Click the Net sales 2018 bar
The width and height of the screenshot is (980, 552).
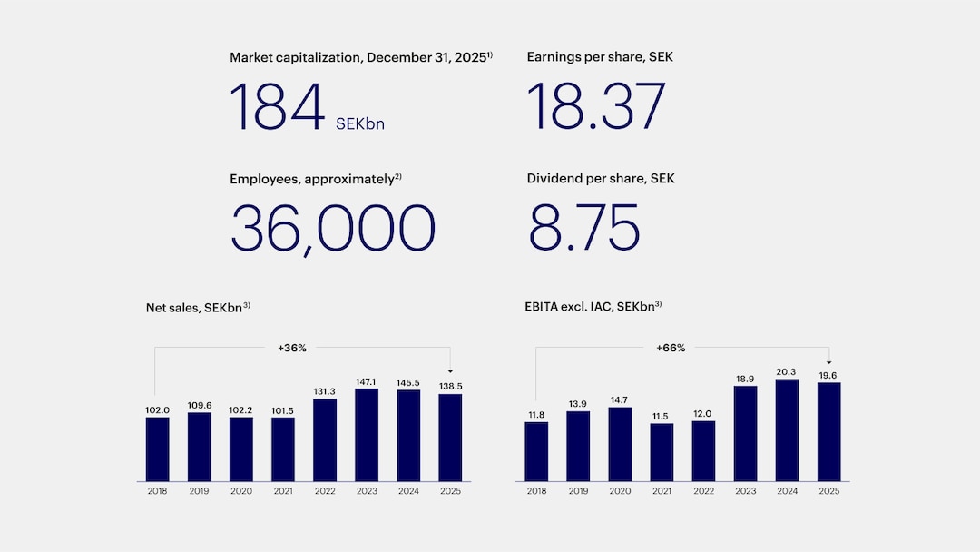[157, 448]
